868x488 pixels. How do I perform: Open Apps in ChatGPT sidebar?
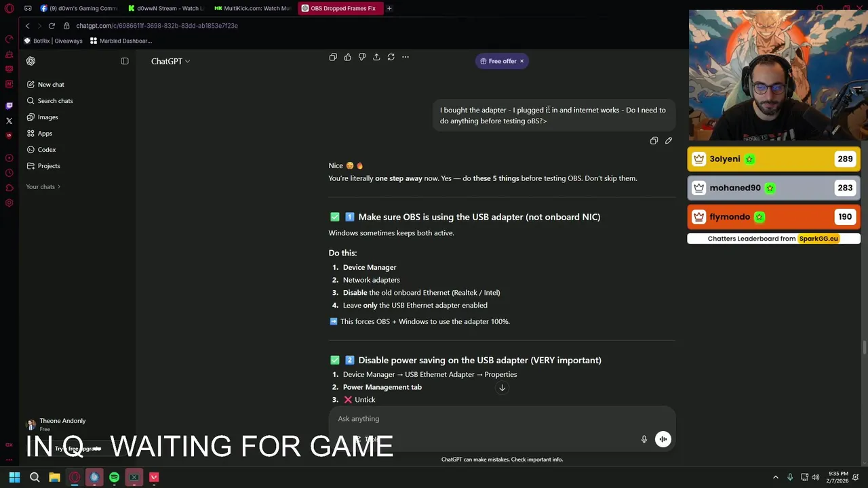39,134
